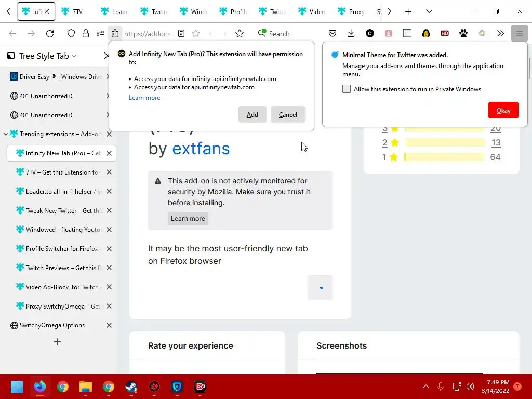
Task: Click the 1-star rating bar
Action: click(445, 157)
